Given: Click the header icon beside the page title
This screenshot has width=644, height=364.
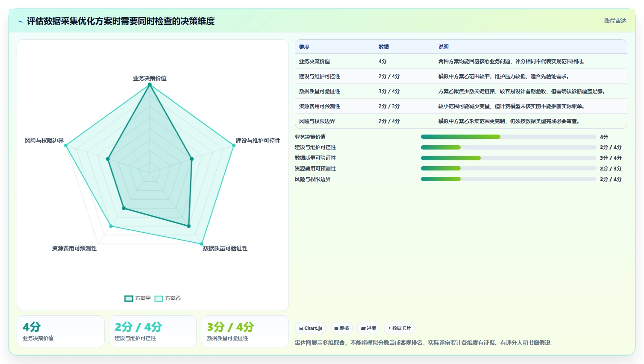Looking at the screenshot, I should (20, 21).
